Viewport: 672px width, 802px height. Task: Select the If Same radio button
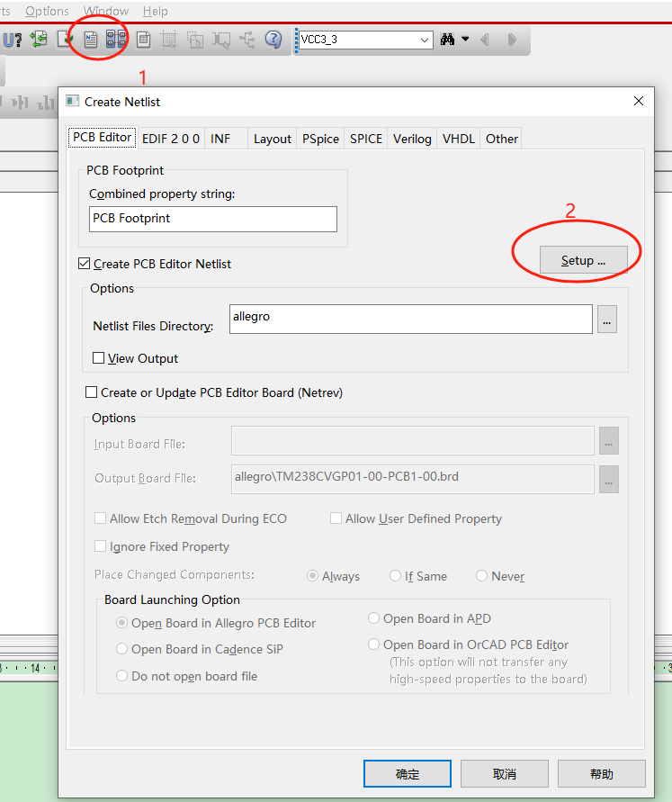pos(395,576)
